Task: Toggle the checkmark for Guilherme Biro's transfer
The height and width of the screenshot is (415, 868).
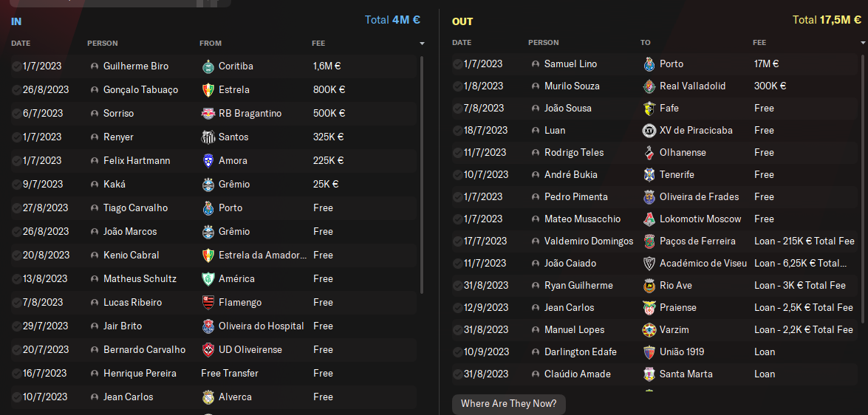Action: pos(16,66)
